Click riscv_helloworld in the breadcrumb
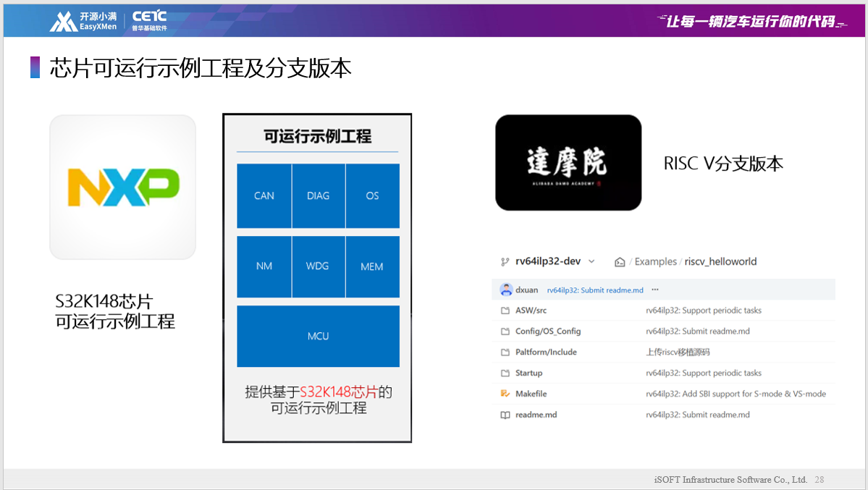The height and width of the screenshot is (490, 868). pos(721,261)
